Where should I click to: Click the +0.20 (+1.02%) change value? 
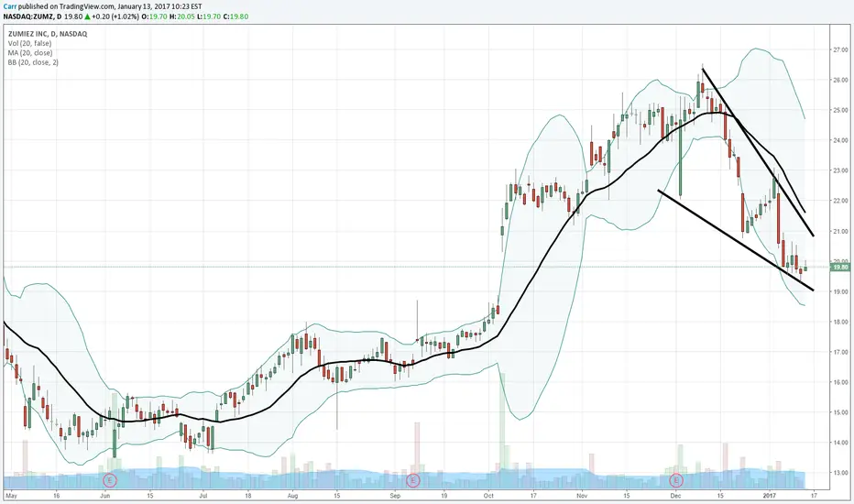(115, 16)
